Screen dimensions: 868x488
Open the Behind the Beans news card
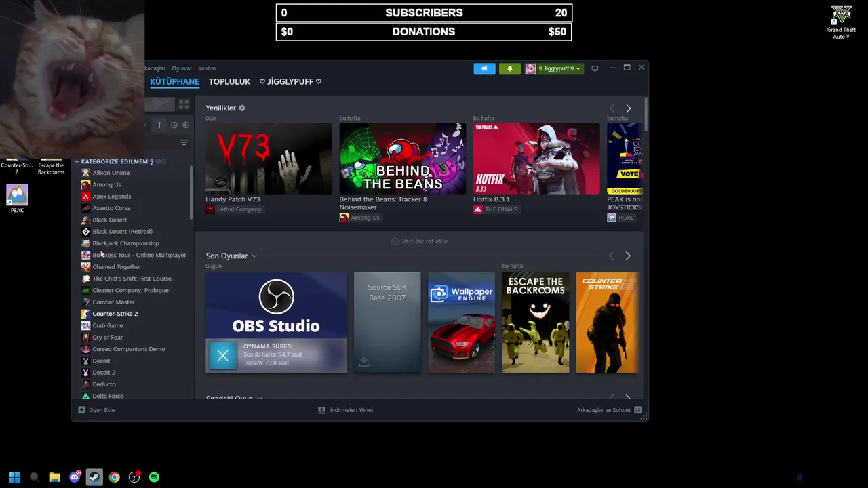tap(402, 159)
